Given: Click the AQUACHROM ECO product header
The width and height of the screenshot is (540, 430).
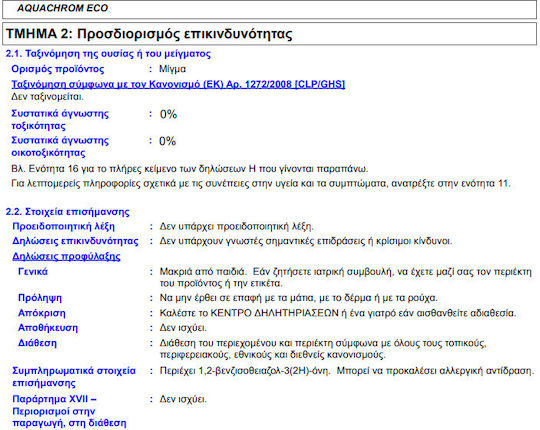Looking at the screenshot, I should click(x=62, y=8).
